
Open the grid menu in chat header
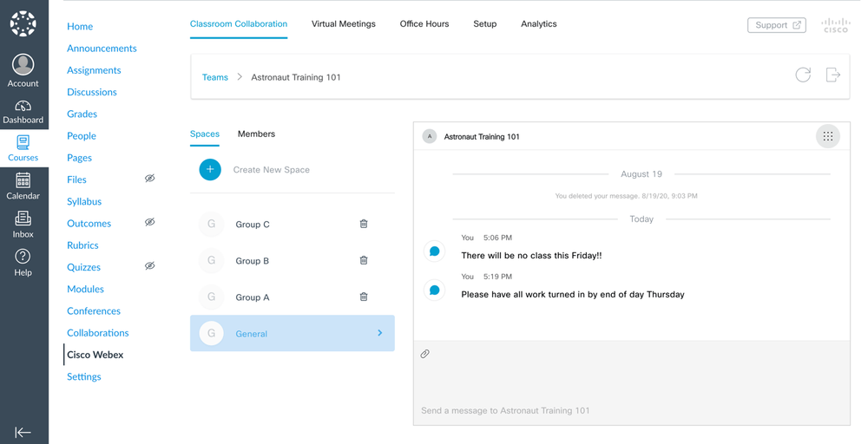click(x=827, y=136)
